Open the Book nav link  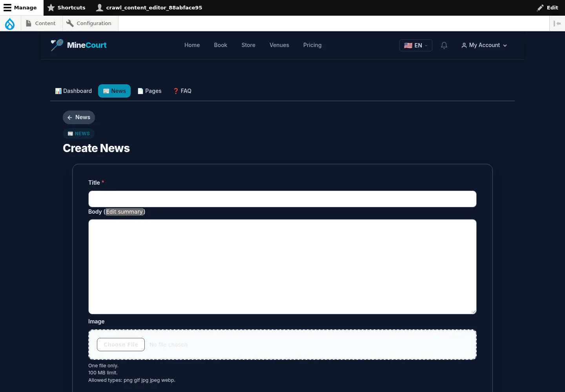(221, 45)
